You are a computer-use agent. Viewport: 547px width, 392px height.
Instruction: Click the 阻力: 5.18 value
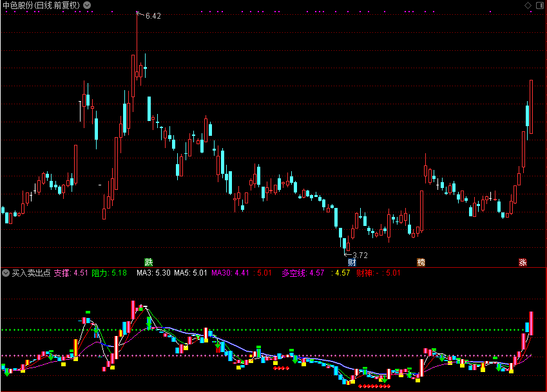(x=109, y=273)
